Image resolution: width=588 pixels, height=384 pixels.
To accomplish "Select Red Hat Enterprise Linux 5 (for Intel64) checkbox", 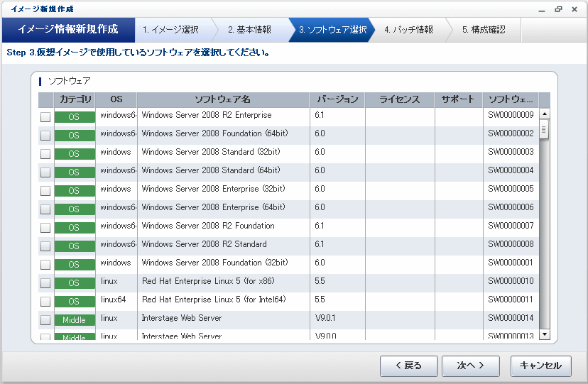I will [45, 301].
